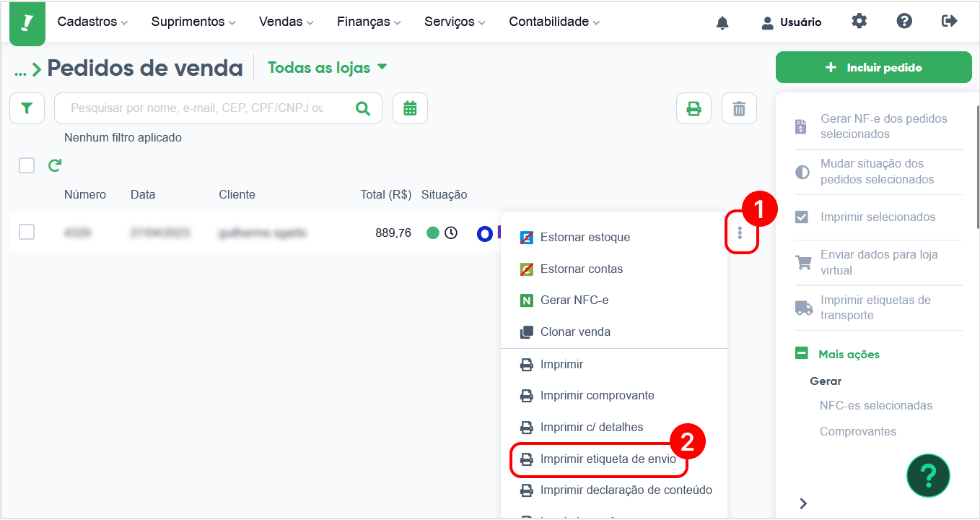Open the Contabilidade menu

(x=554, y=22)
